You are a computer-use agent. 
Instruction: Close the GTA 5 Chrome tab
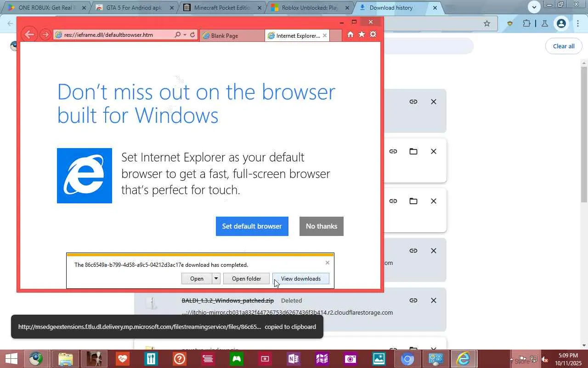coord(172,8)
